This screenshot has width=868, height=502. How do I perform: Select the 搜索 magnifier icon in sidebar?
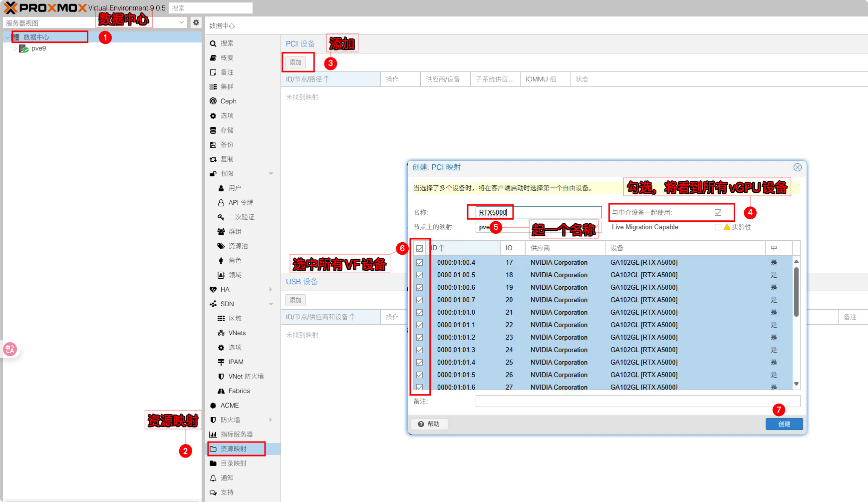tap(213, 43)
